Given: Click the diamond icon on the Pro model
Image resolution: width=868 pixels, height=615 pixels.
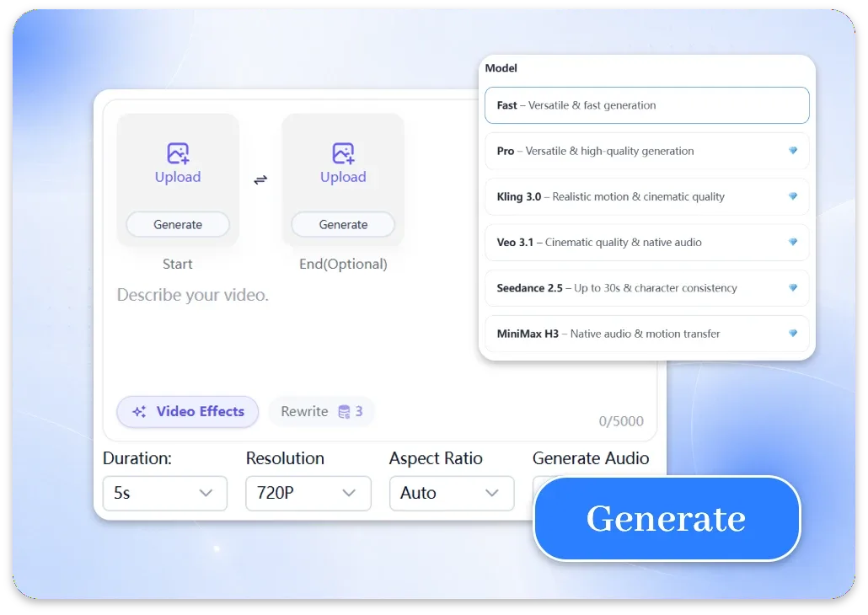Looking at the screenshot, I should click(793, 151).
